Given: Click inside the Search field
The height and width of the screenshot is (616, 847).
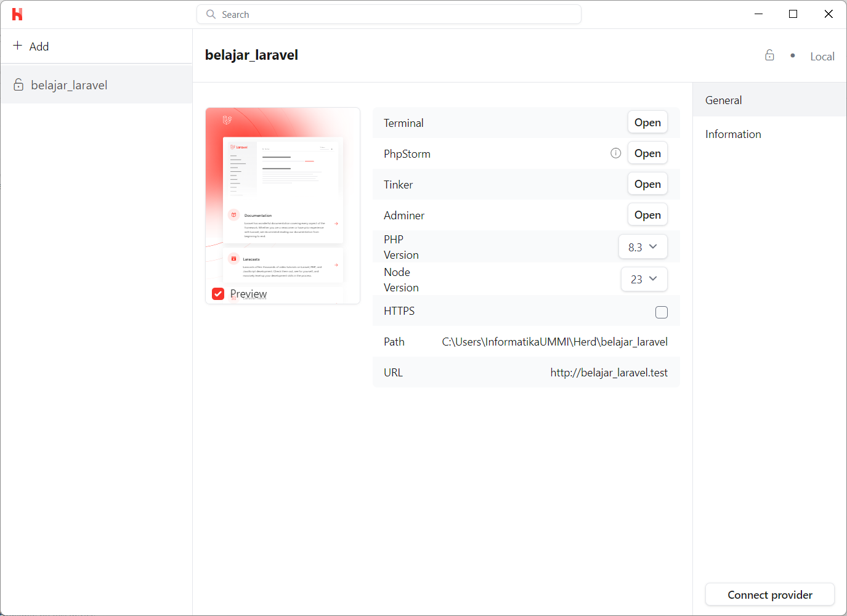Looking at the screenshot, I should (x=389, y=14).
